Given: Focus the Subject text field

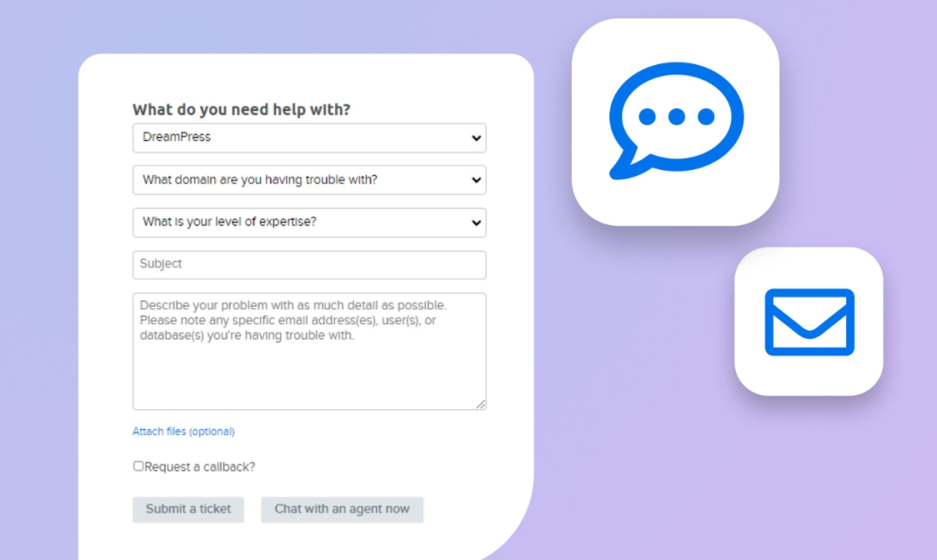Looking at the screenshot, I should (309, 264).
